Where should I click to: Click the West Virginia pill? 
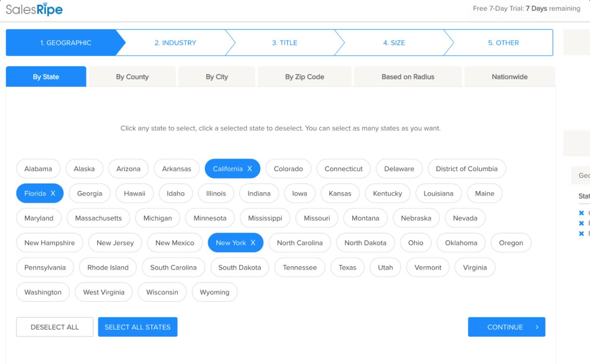[x=104, y=292]
